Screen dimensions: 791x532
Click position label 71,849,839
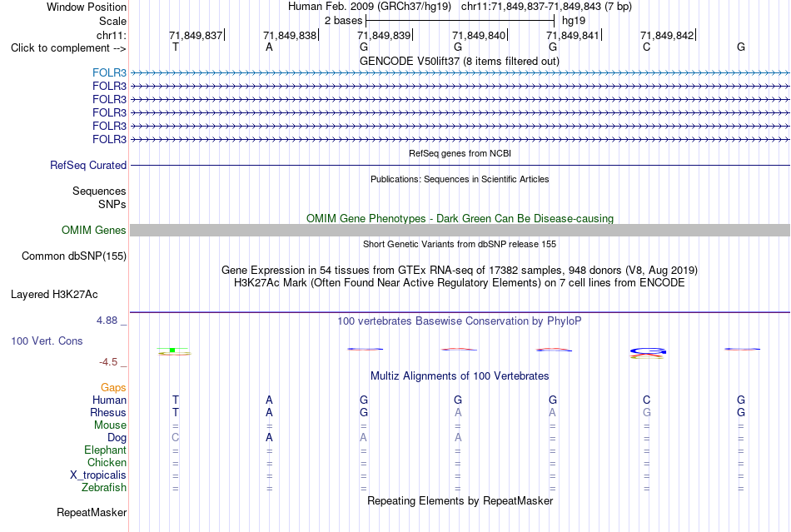click(385, 35)
